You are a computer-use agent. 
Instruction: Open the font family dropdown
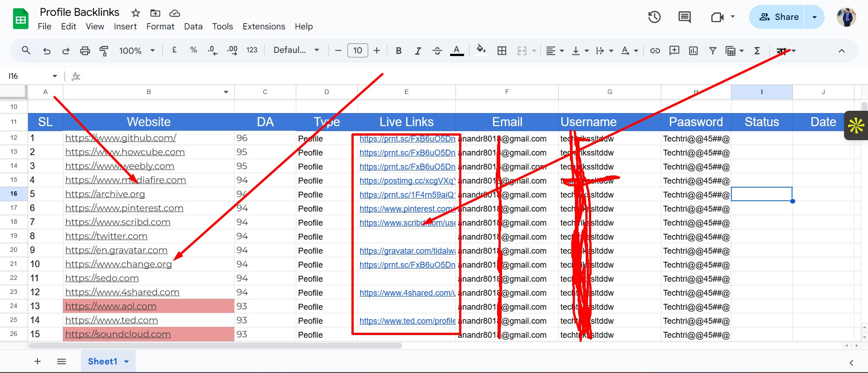[296, 50]
